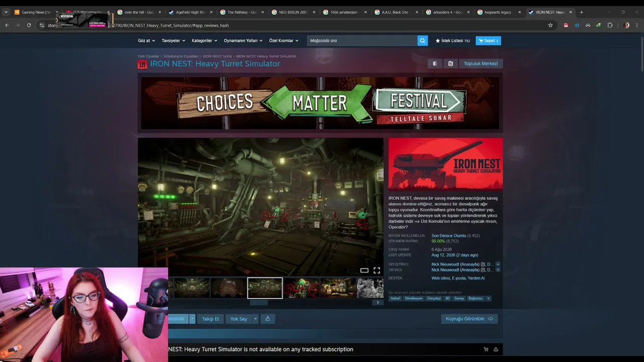Click the cart icon in the subscription bar
644x362 pixels.
486,349
